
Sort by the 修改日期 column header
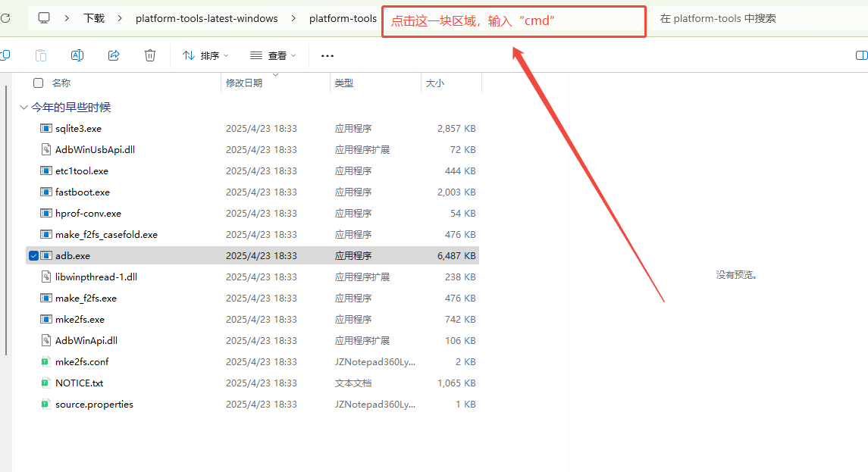[x=244, y=83]
